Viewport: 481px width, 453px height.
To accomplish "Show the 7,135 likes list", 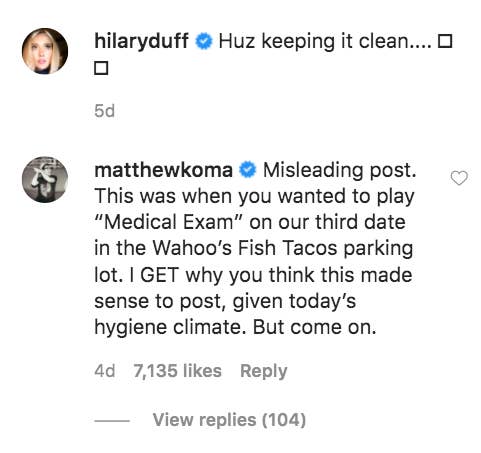I will point(177,371).
